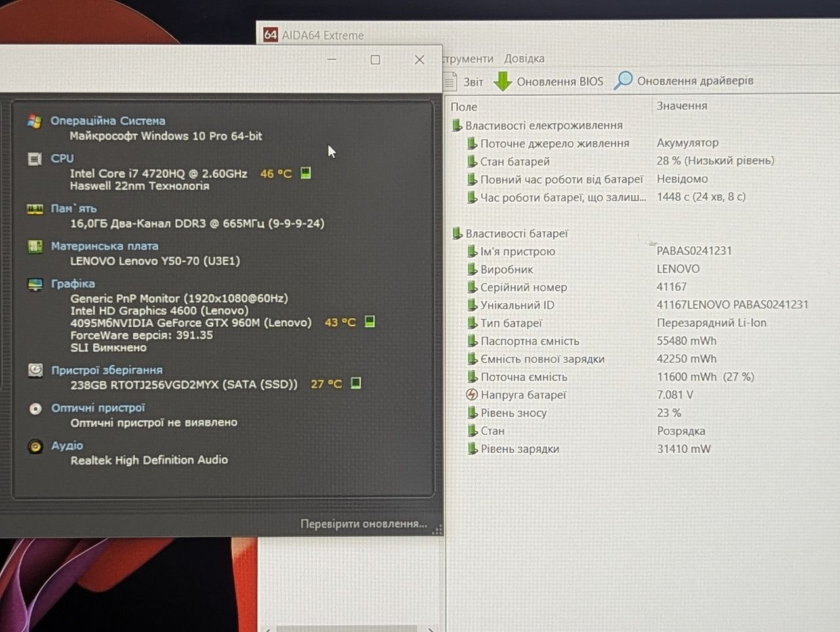Click the text SLI Вимкнено
The image size is (840, 632).
(x=108, y=347)
